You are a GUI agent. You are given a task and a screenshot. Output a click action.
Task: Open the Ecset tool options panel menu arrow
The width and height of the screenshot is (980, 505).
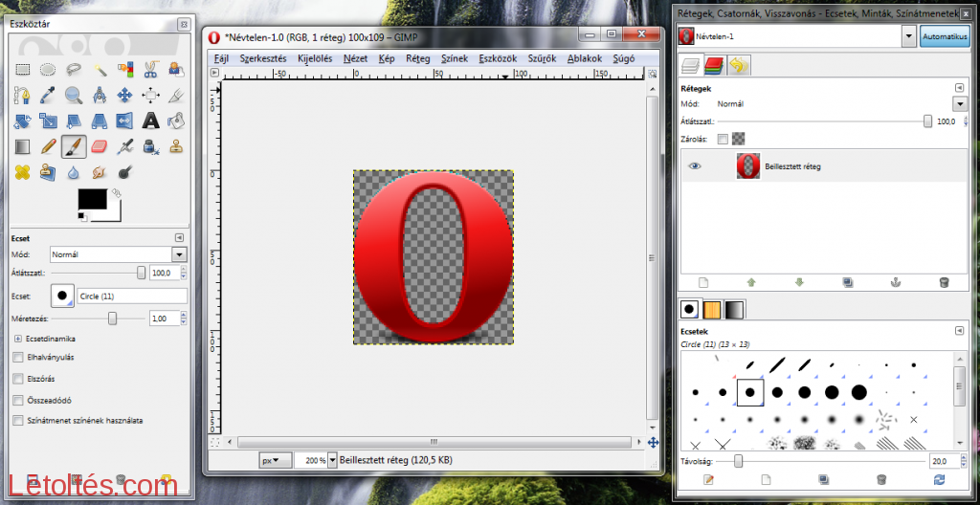(179, 238)
